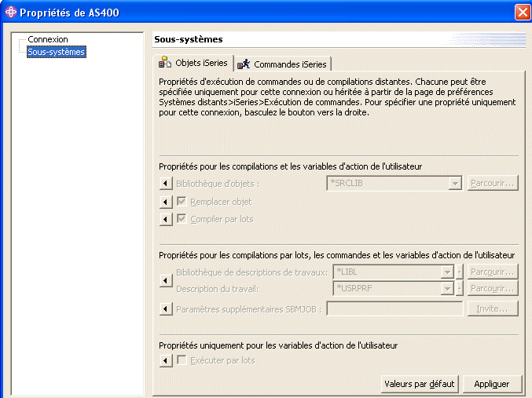Toggle arrow button beside Compiler par lots

[x=166, y=219]
